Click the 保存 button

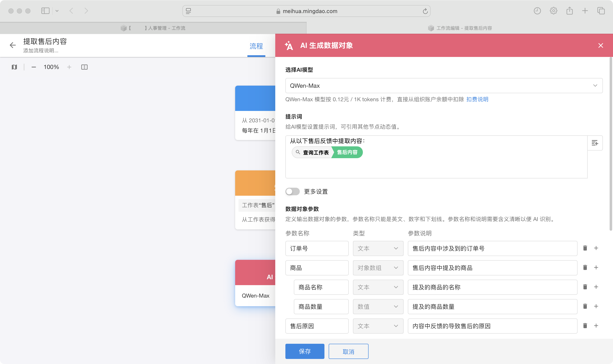[305, 351]
